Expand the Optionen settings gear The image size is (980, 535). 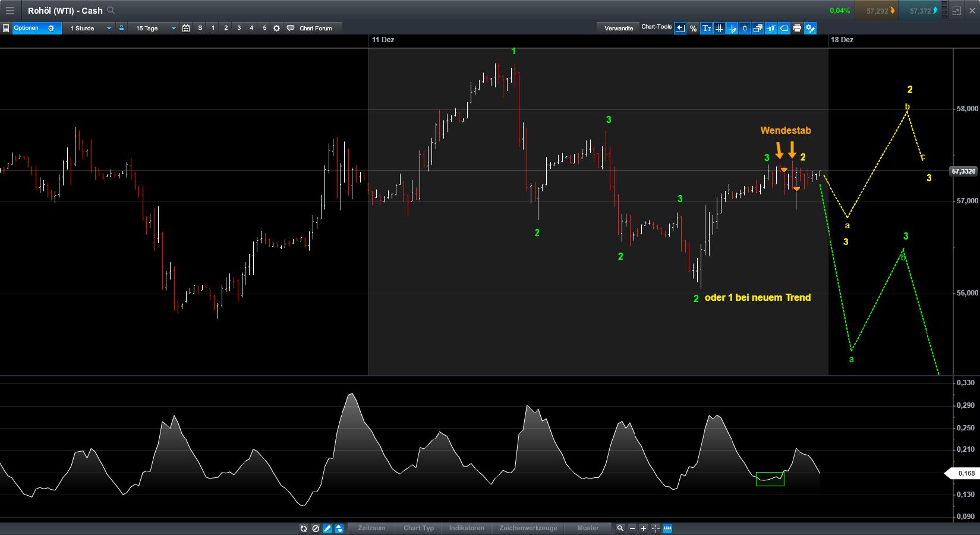(51, 28)
